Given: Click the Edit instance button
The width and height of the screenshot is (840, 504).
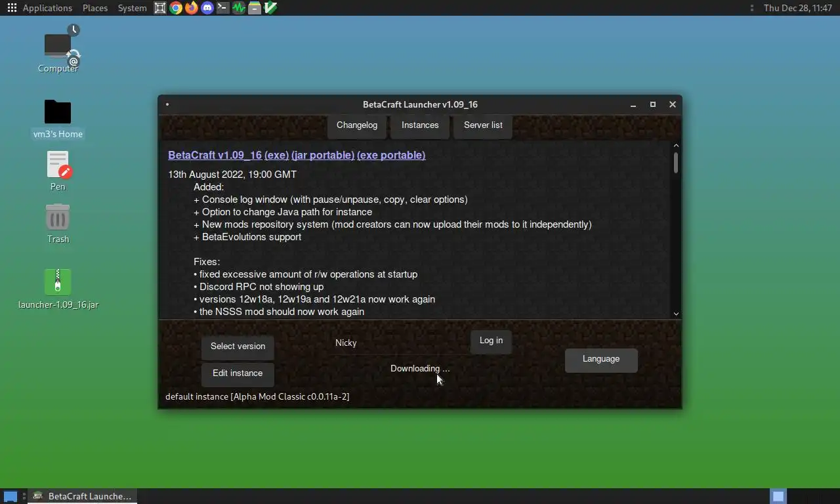Looking at the screenshot, I should [238, 373].
